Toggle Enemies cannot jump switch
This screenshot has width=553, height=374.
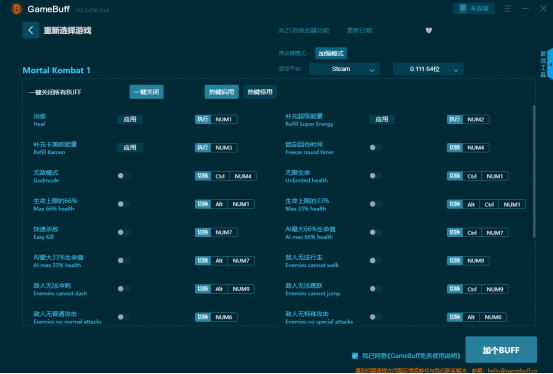coord(376,289)
